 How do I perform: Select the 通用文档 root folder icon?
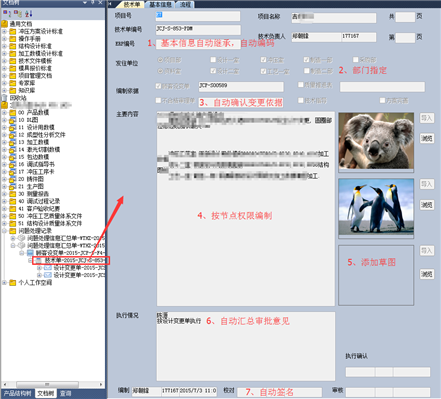click(4, 24)
